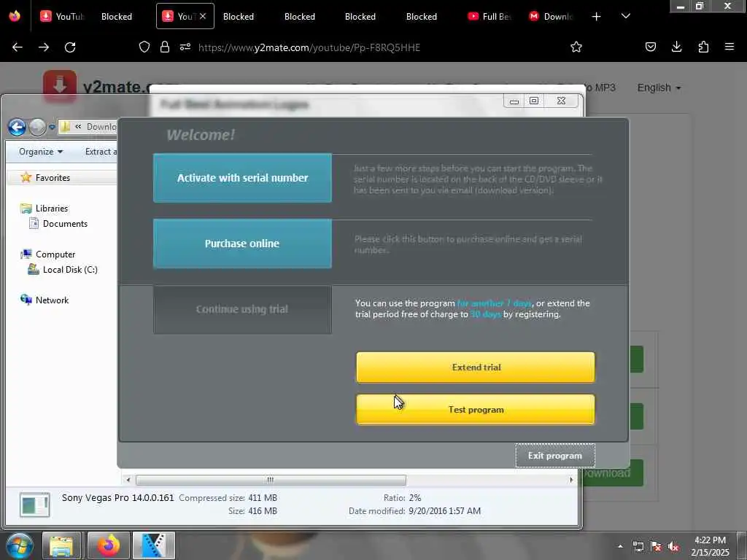Click the Exit program button
747x560 pixels.
coord(555,456)
